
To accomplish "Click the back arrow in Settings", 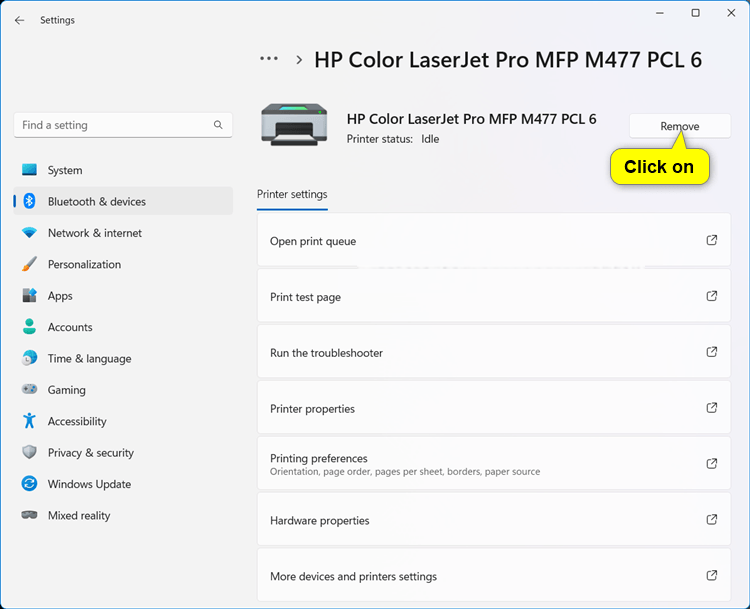I will pos(19,20).
